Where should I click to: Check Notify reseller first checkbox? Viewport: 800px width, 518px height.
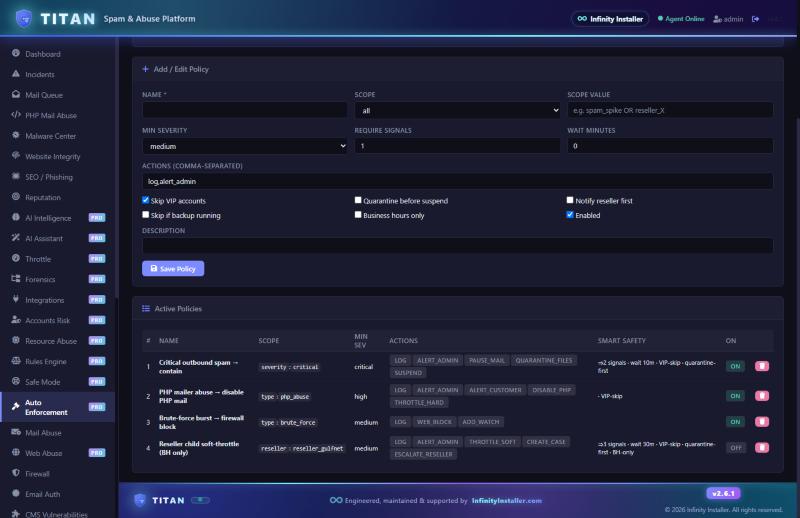[570, 200]
